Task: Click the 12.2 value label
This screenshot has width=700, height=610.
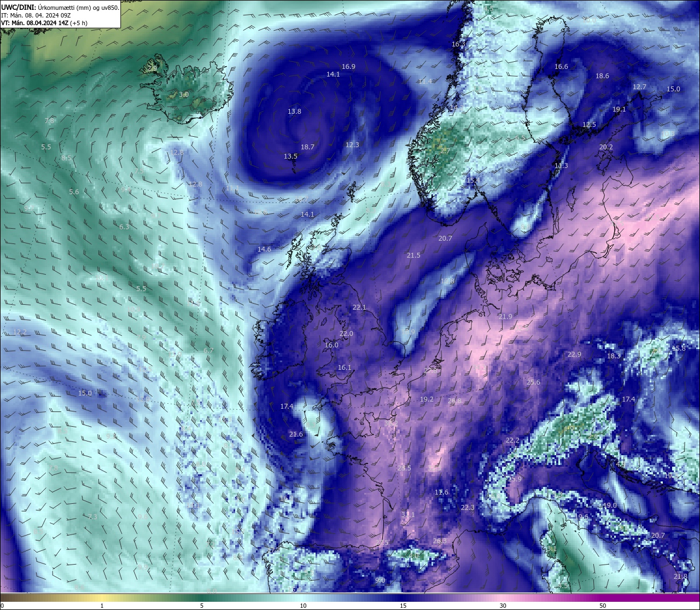Action: [x=20, y=332]
